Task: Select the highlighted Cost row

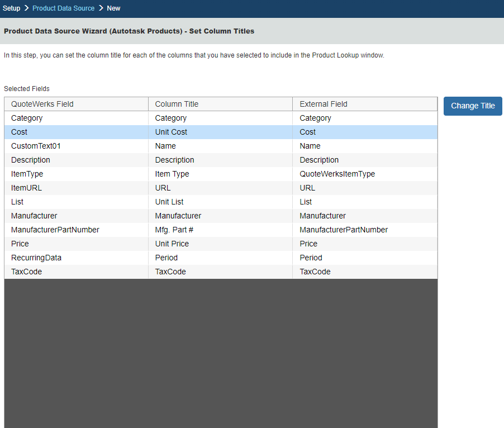Action: tap(19, 132)
